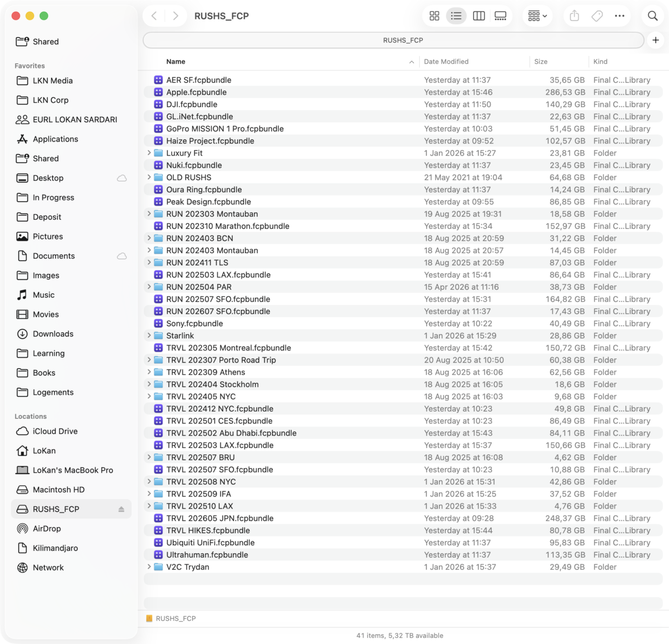Select RUN 202310 Marathon.fcpbundle row
669x644 pixels.
tap(403, 226)
